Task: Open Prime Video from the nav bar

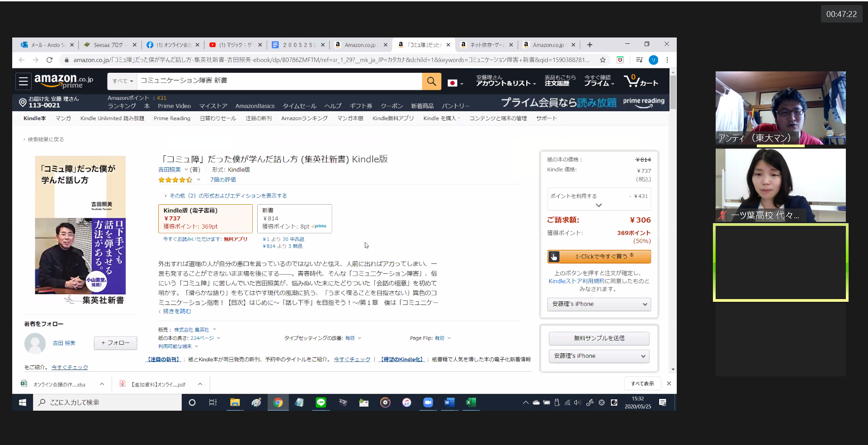Action: coord(174,106)
